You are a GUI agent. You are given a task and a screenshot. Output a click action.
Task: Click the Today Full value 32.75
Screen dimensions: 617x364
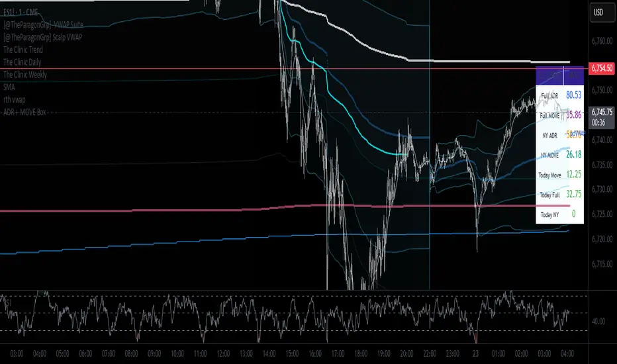click(574, 194)
